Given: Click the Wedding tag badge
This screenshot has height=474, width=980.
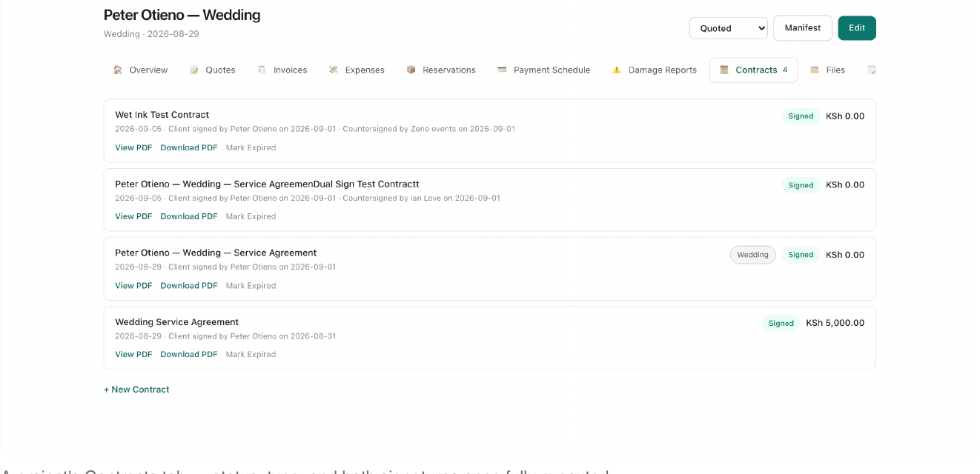Looking at the screenshot, I should pos(753,255).
